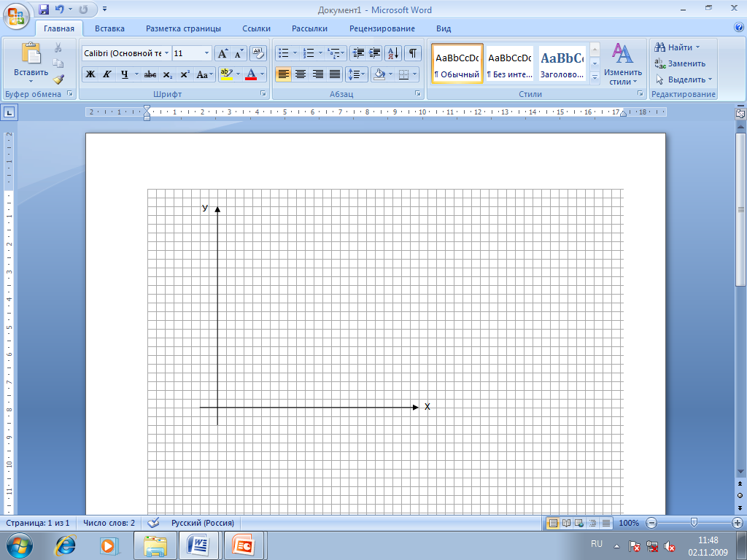Click Вставить paste button
The width and height of the screenshot is (747, 560).
tap(31, 63)
